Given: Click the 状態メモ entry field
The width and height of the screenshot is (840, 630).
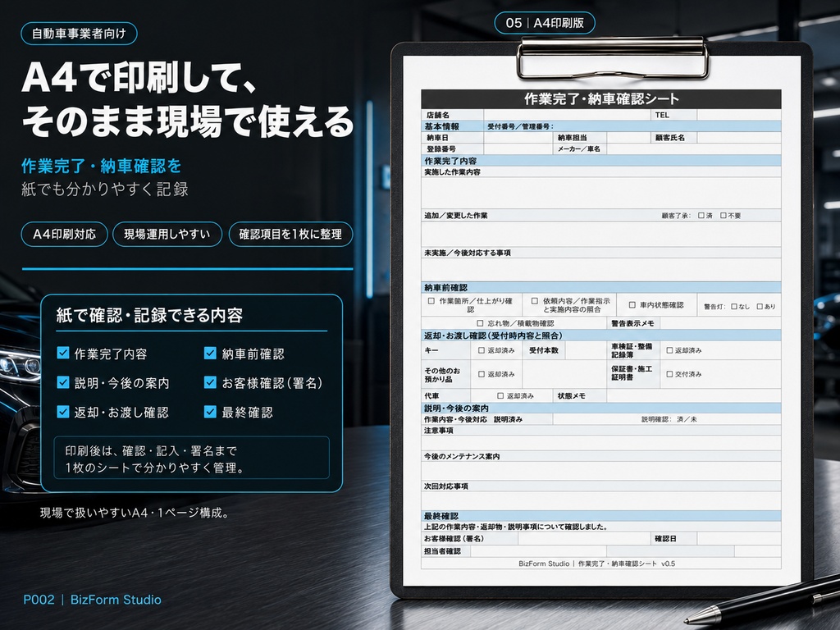Looking at the screenshot, I should coord(694,396).
